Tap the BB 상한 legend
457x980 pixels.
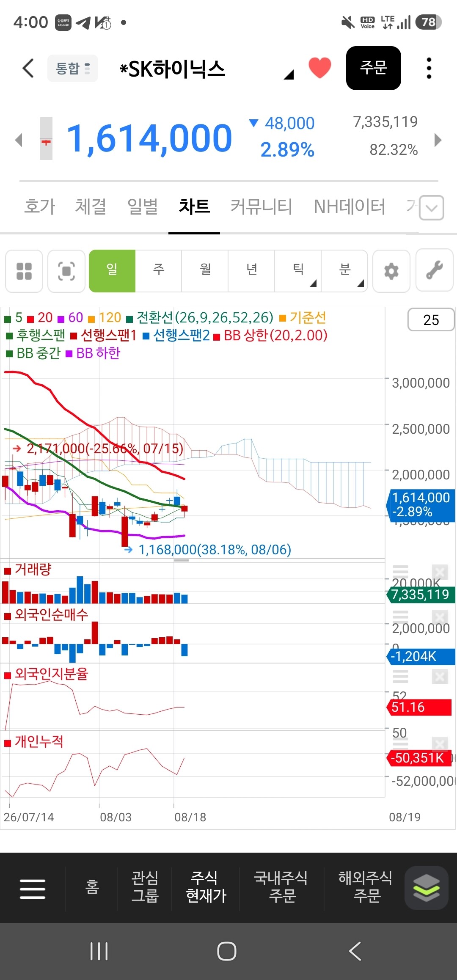270,336
